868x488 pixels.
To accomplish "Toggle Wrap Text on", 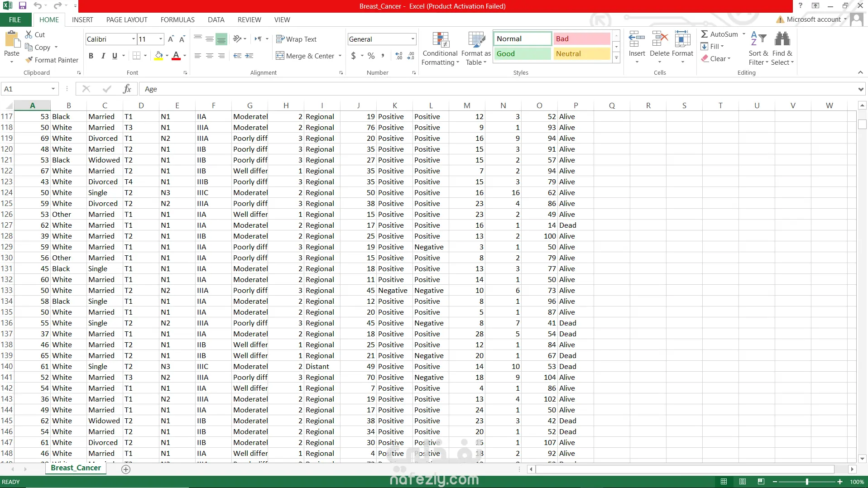I will click(296, 39).
